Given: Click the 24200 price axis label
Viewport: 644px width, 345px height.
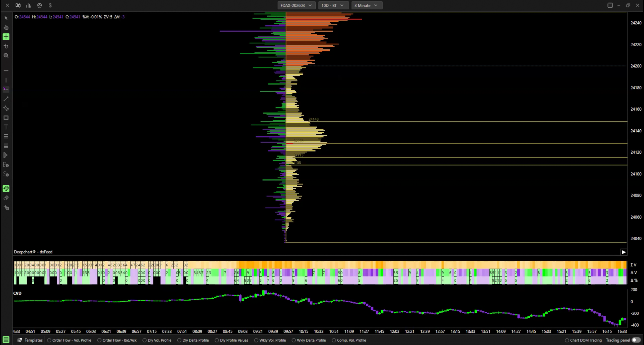Looking at the screenshot, I should pyautogui.click(x=636, y=66).
